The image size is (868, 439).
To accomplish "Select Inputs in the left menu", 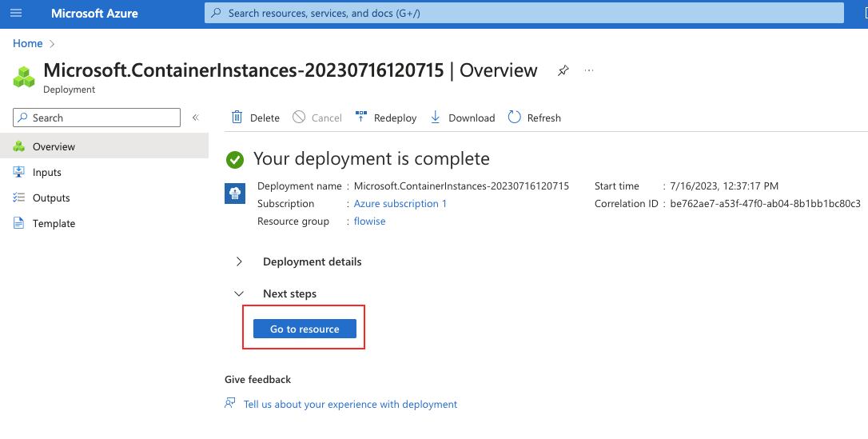I will coord(46,172).
